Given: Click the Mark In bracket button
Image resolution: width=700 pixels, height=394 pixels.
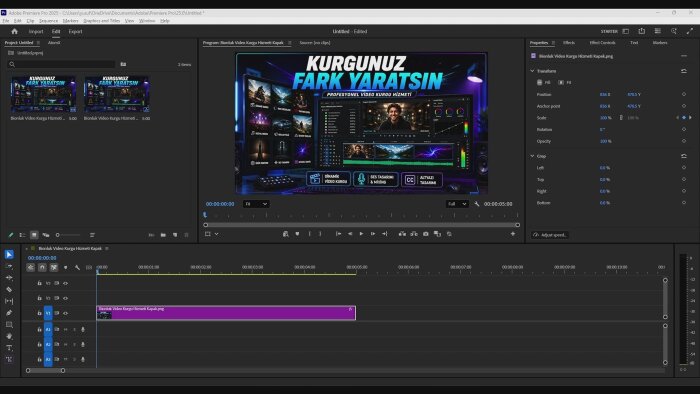Looking at the screenshot, I should tap(309, 234).
